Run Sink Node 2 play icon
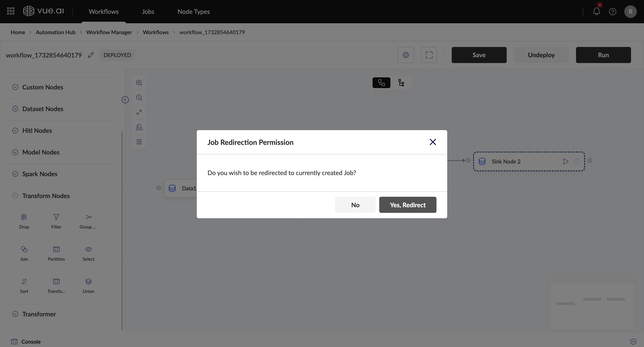 (566, 161)
